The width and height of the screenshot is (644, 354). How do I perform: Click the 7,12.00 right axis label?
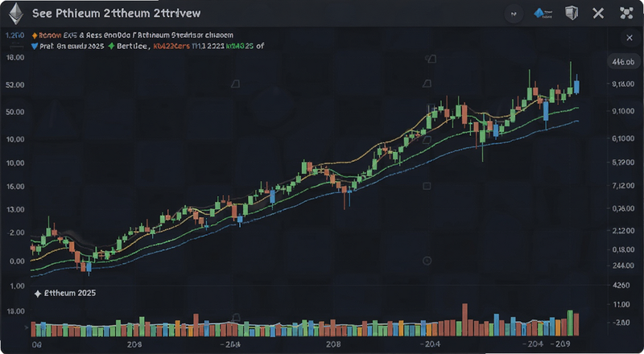(x=623, y=186)
